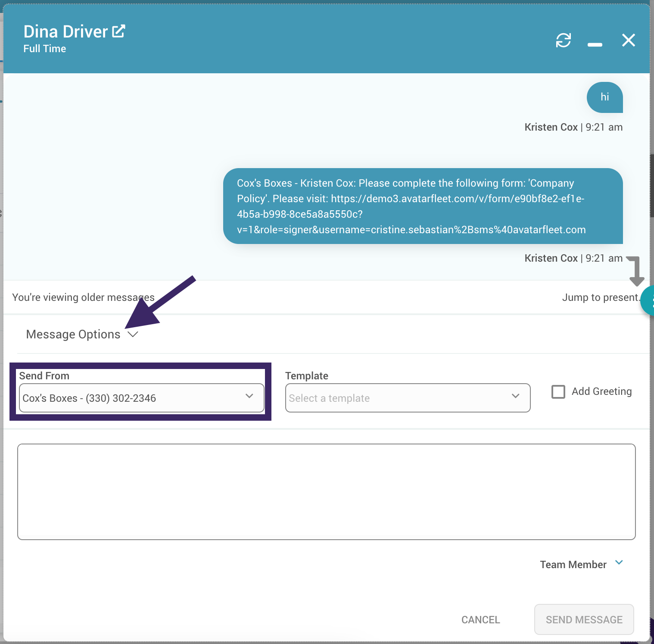This screenshot has height=644, width=654.
Task: Minimize the Dina Driver chat window
Action: [595, 44]
